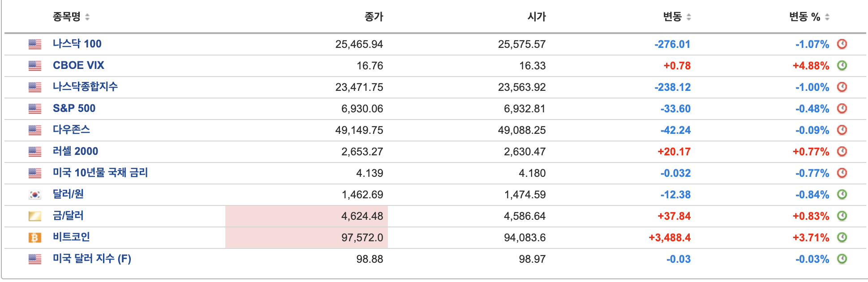Open the 러셀 2000 link
This screenshot has height=282, width=868.
(x=75, y=151)
